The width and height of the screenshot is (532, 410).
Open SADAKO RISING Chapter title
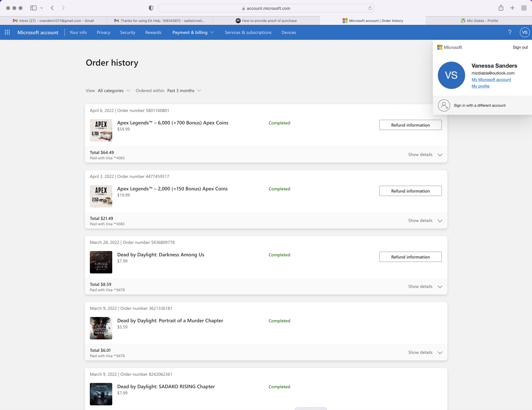click(166, 387)
